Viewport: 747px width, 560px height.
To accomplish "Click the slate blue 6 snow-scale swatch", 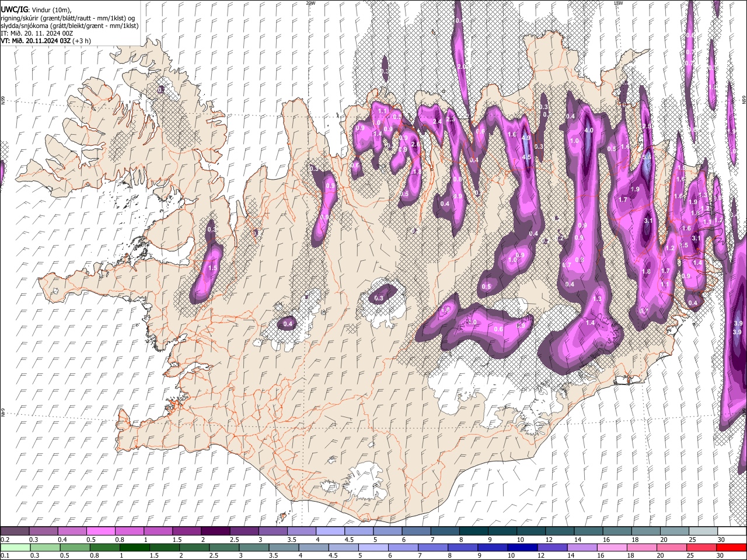I will (x=416, y=531).
